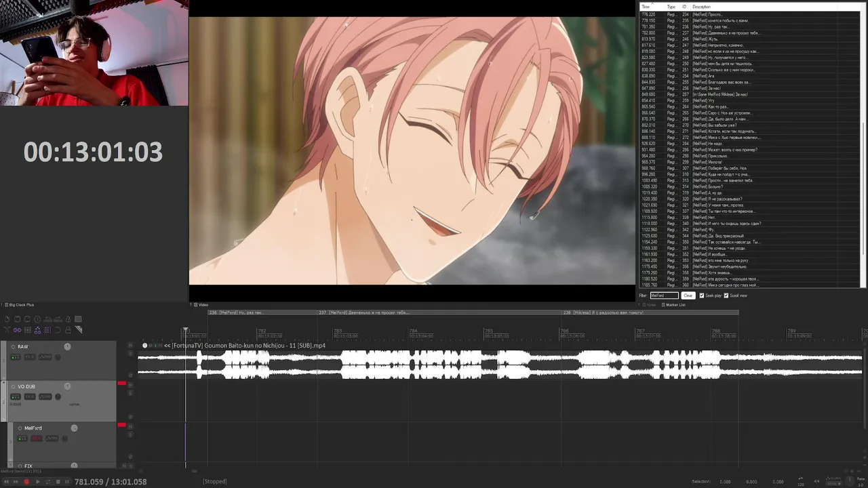The height and width of the screenshot is (488, 868).
Task: Select region 237 'Давненько' in timeline
Action: (x=439, y=312)
